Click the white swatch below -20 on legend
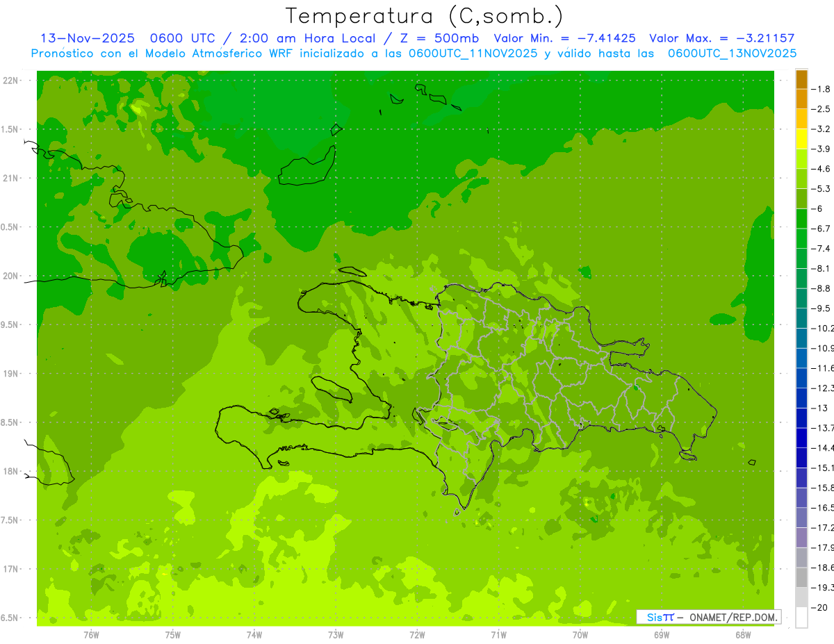834x644 pixels. tap(801, 618)
